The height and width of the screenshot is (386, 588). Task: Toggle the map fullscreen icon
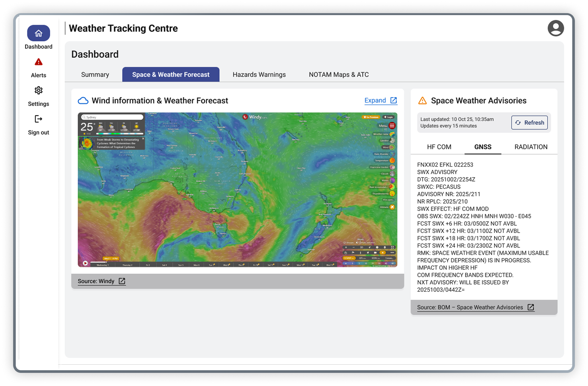392,247
